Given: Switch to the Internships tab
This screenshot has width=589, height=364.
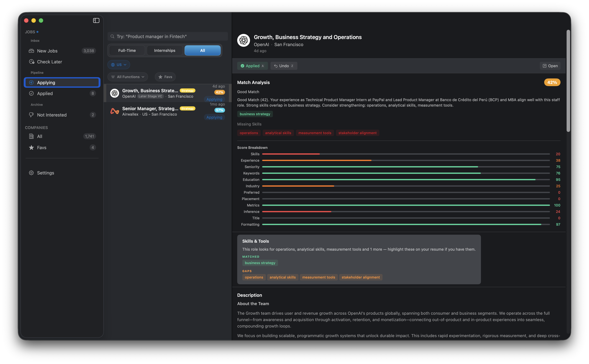Looking at the screenshot, I should click(x=165, y=51).
